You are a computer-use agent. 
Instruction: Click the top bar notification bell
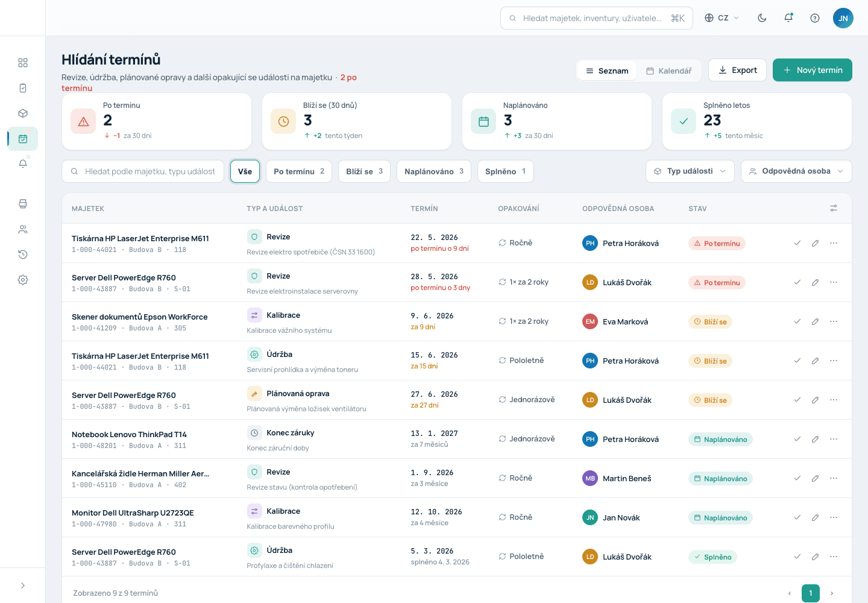(x=788, y=18)
